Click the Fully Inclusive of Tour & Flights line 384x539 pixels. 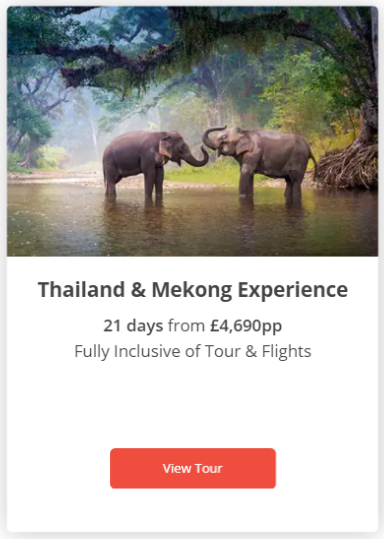[x=193, y=351]
